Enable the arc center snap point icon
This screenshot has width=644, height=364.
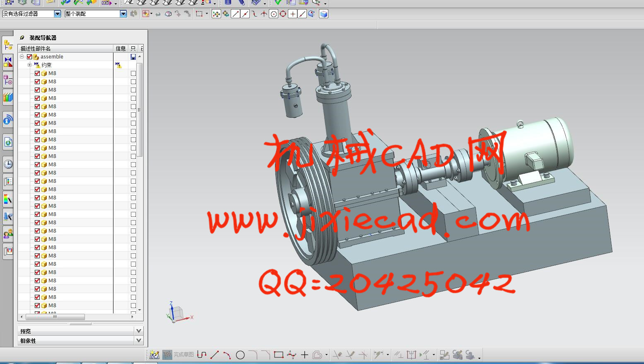pyautogui.click(x=273, y=14)
